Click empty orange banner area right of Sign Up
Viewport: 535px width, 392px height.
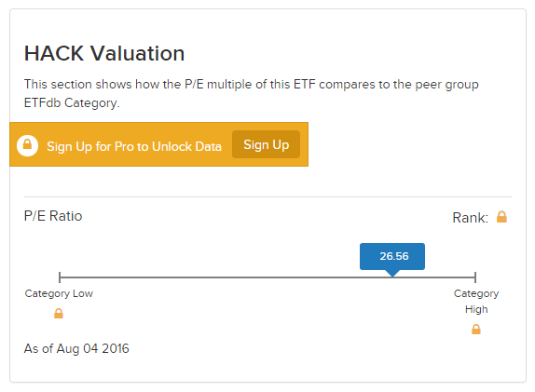tap(304, 144)
